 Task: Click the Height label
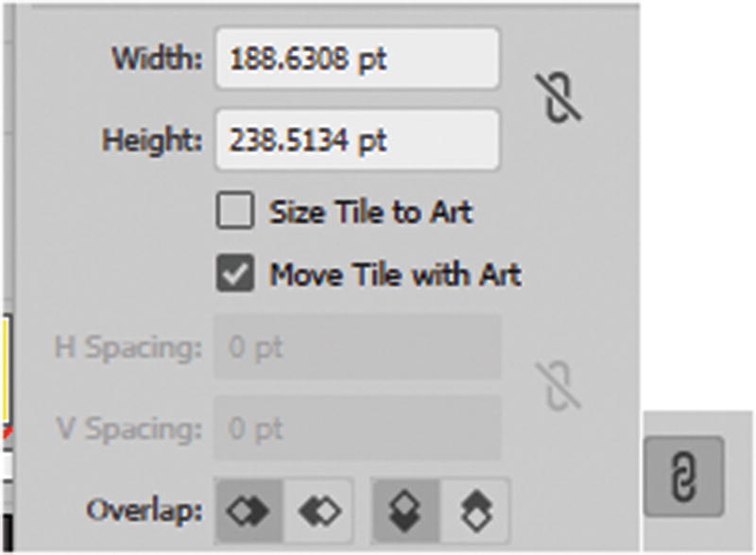152,140
